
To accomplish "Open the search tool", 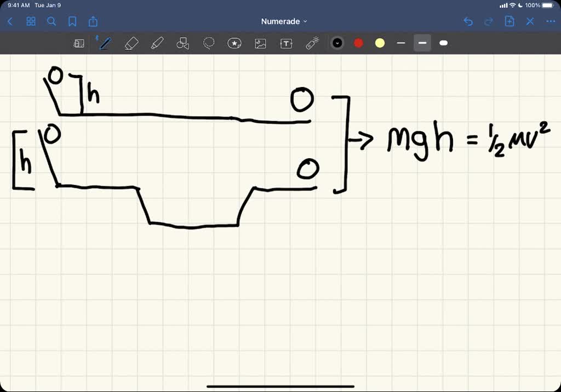I will [x=51, y=21].
